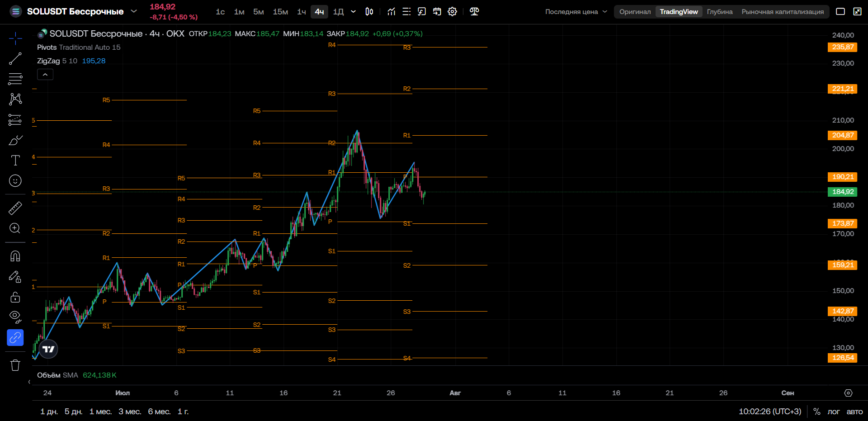Viewport: 868px width, 421px height.
Task: Expand the SOLUSDT symbol dropdown
Action: [134, 11]
